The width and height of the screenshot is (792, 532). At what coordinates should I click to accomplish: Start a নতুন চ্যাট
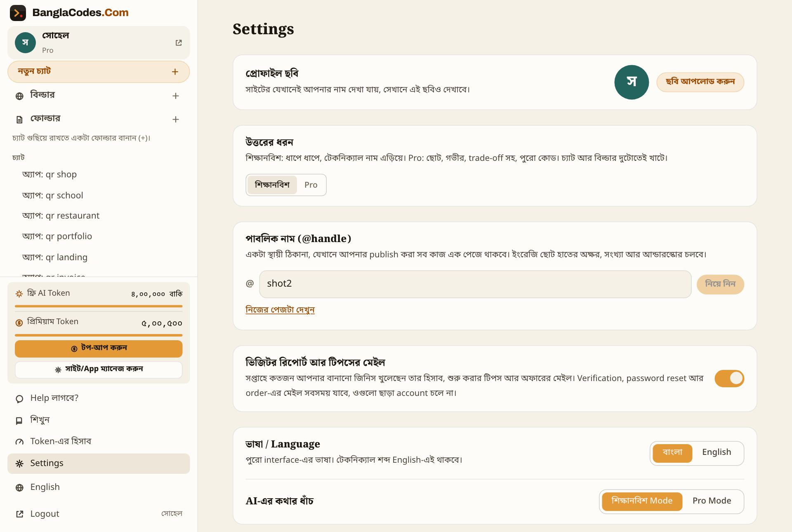coord(99,72)
